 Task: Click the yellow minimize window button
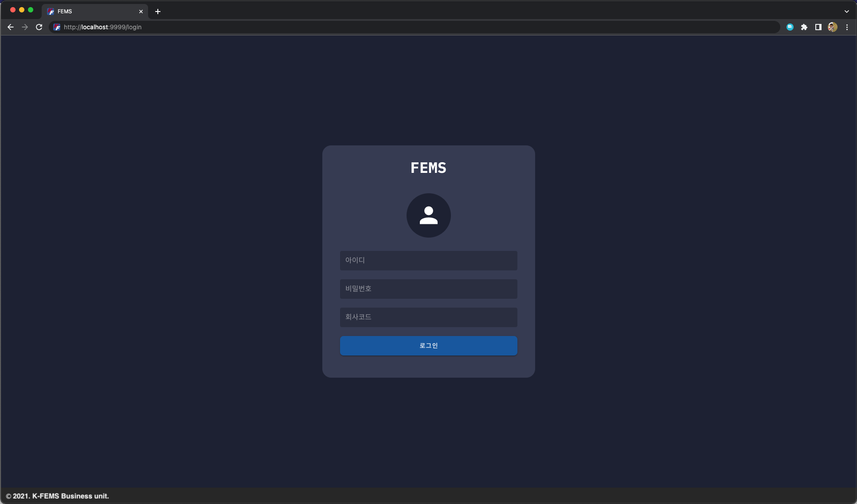pyautogui.click(x=22, y=10)
